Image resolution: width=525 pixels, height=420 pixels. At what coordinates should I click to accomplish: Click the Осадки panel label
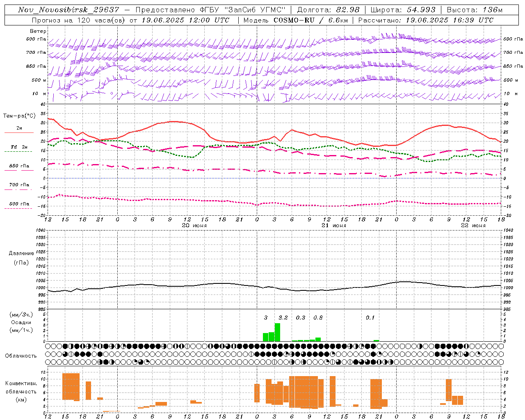(x=21, y=322)
